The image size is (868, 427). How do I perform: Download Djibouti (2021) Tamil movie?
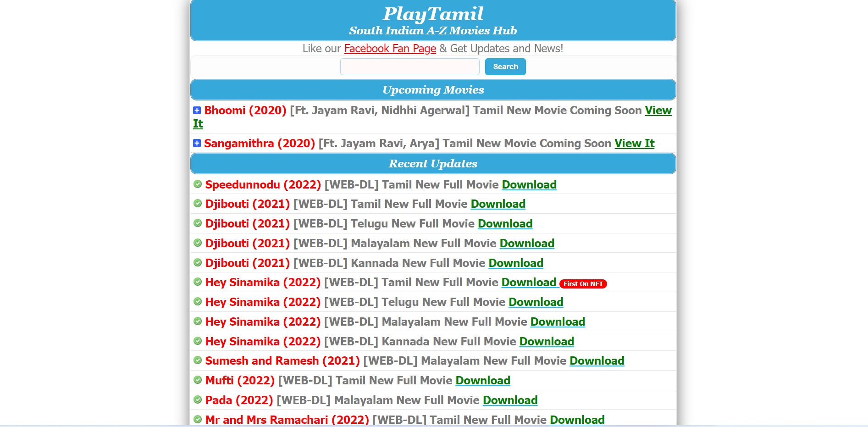point(498,204)
